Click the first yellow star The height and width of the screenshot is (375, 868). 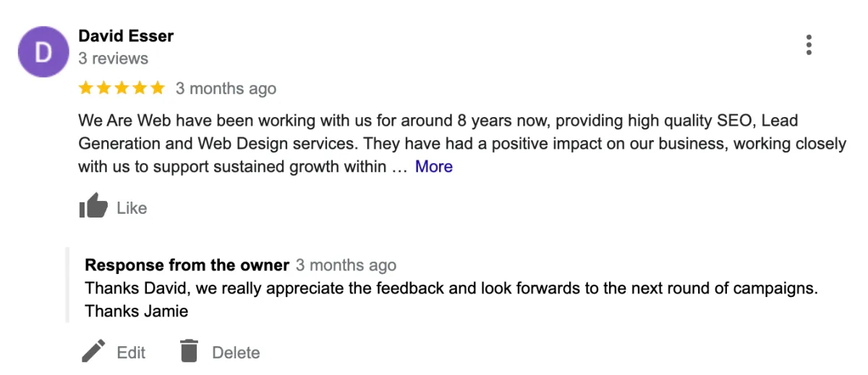coord(86,88)
